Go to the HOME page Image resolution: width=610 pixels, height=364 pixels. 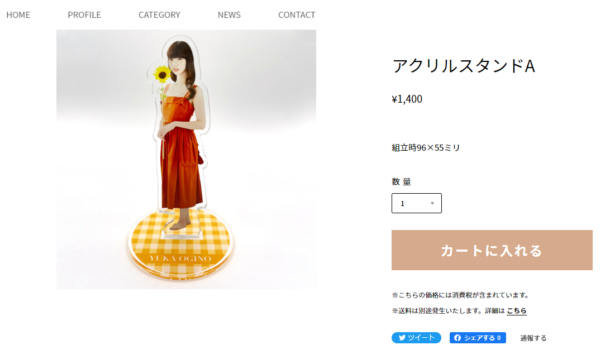18,15
